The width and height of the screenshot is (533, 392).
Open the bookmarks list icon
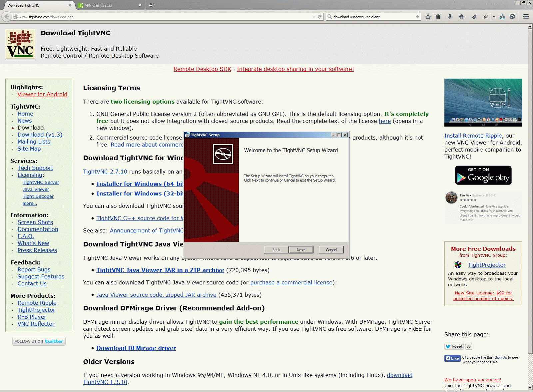coord(438,17)
